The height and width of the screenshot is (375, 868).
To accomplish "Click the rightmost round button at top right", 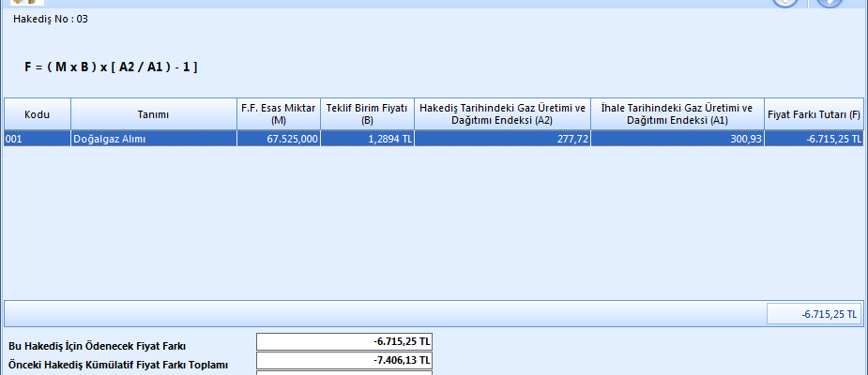I will pyautogui.click(x=829, y=3).
